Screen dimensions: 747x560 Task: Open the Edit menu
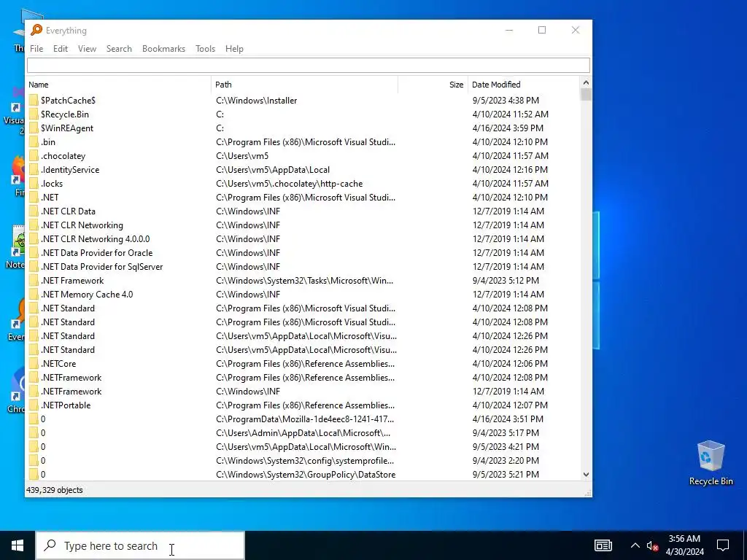[60, 49]
